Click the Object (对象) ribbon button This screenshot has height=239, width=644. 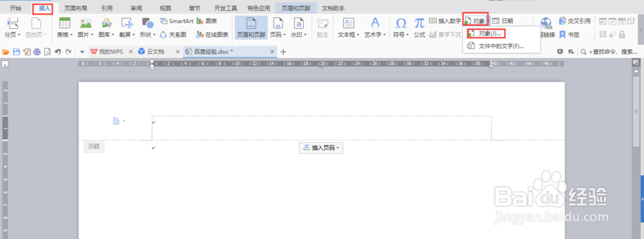[475, 21]
